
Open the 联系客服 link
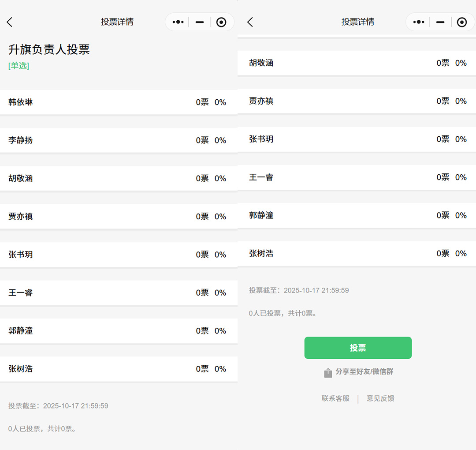click(335, 398)
